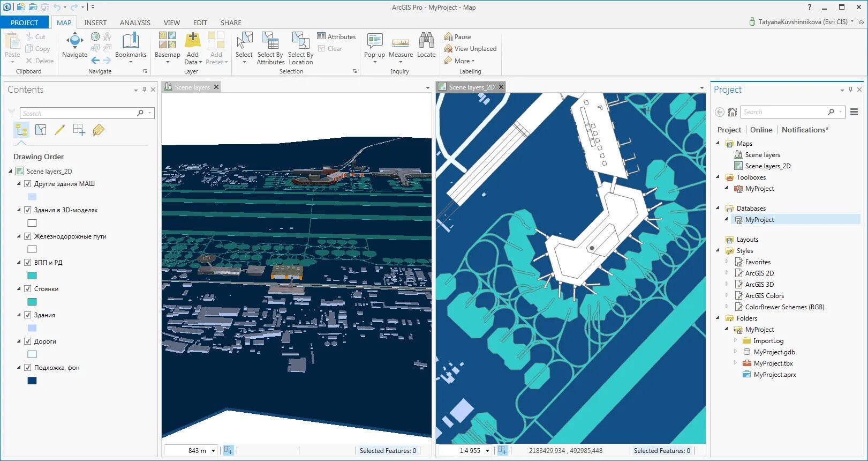This screenshot has width=868, height=461.
Task: Collapse the Databases node
Action: 718,208
